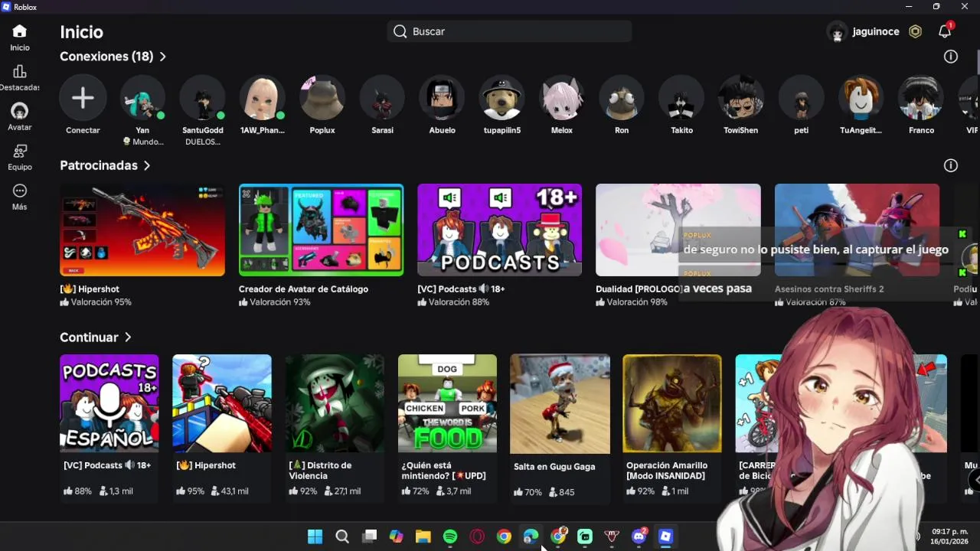Click the Continuar heading text
Image resolution: width=980 pixels, height=551 pixels.
(89, 337)
